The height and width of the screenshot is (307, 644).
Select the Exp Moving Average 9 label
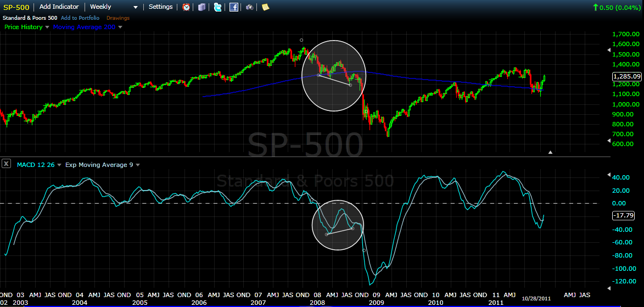99,165
